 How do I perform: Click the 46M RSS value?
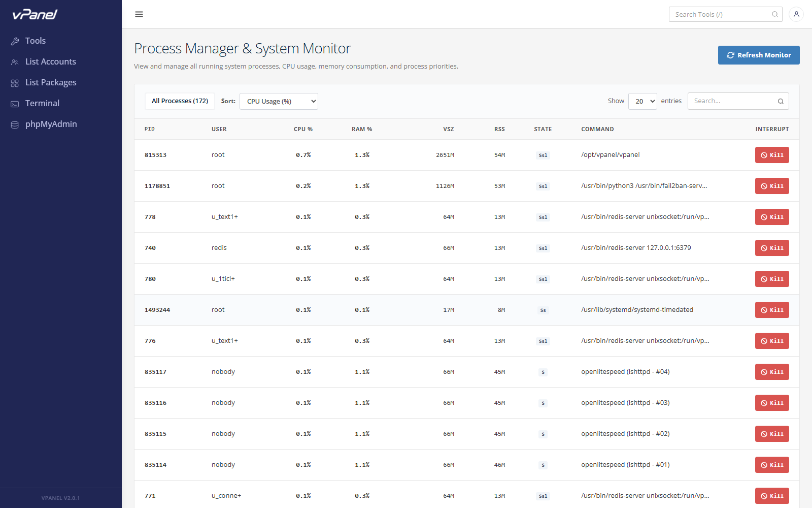coord(499,465)
